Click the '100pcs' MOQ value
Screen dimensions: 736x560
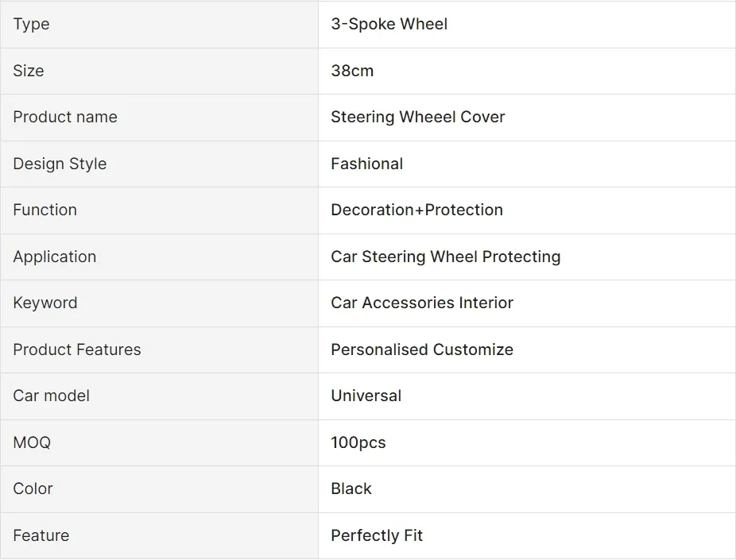pyautogui.click(x=358, y=442)
